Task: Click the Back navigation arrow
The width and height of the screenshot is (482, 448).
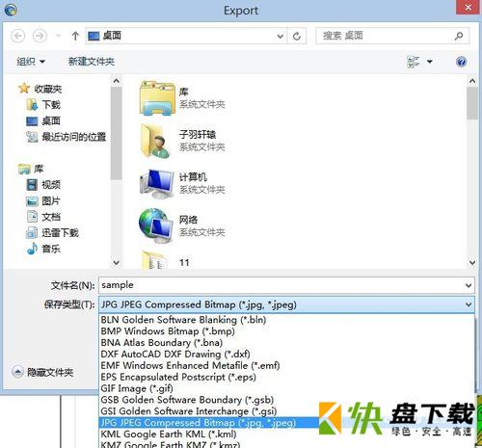Action: click(18, 36)
